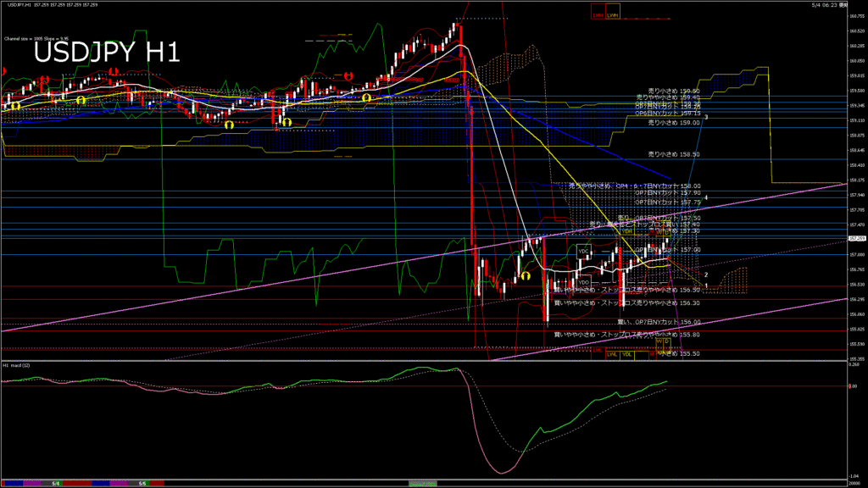Click the 5/4 date marker on timeline
Image resolution: width=868 pixels, height=488 pixels.
[x=56, y=484]
